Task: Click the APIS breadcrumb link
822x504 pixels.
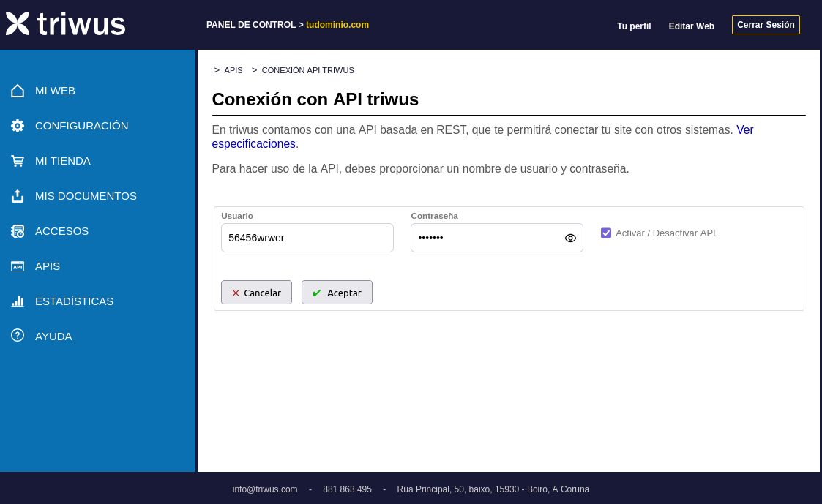Action: (233, 70)
